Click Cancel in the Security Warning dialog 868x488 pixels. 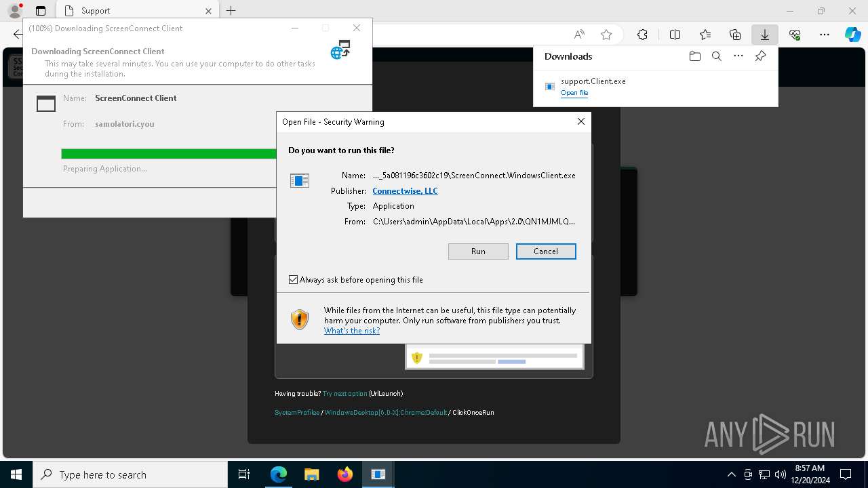click(546, 251)
